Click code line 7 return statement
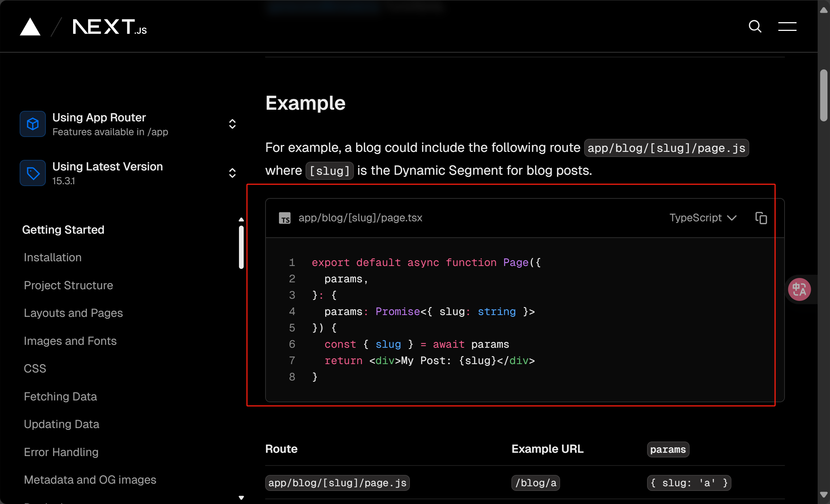 point(430,360)
